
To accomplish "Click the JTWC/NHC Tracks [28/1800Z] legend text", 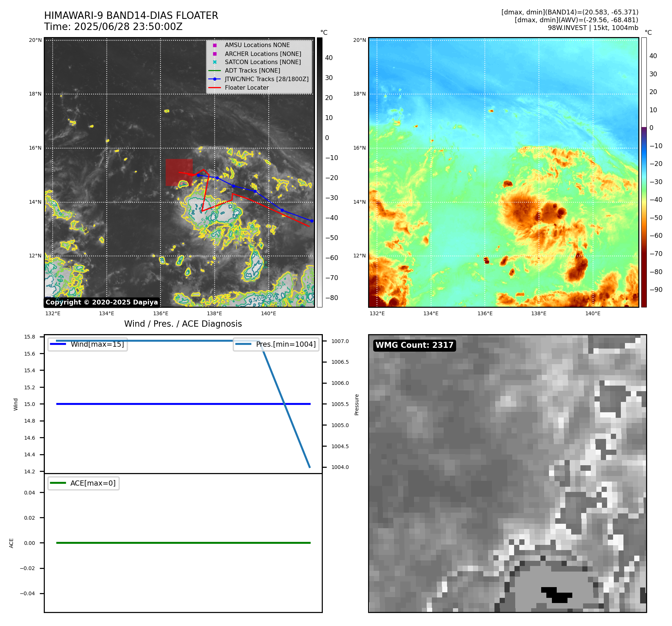I will tap(267, 79).
